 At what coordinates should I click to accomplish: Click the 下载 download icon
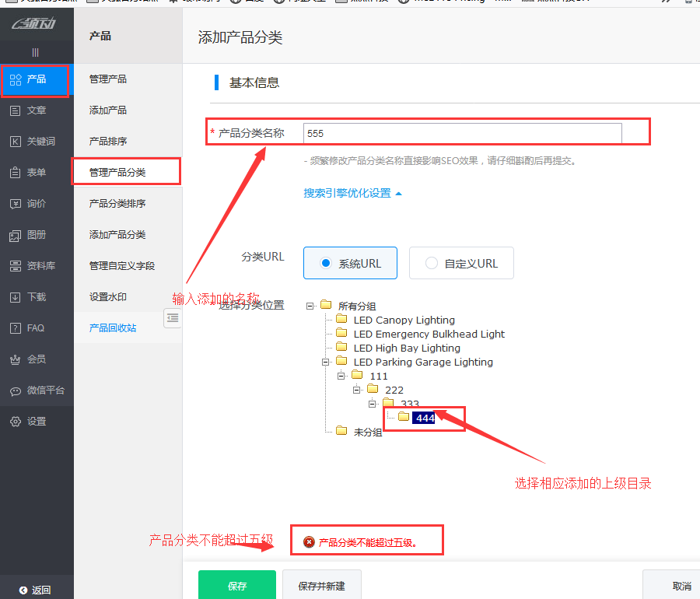[16, 297]
